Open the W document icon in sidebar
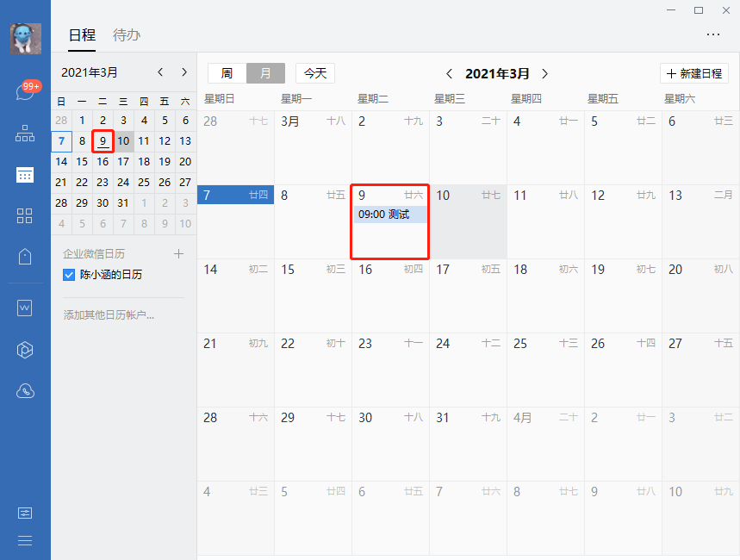This screenshot has height=560, width=740. (25, 308)
